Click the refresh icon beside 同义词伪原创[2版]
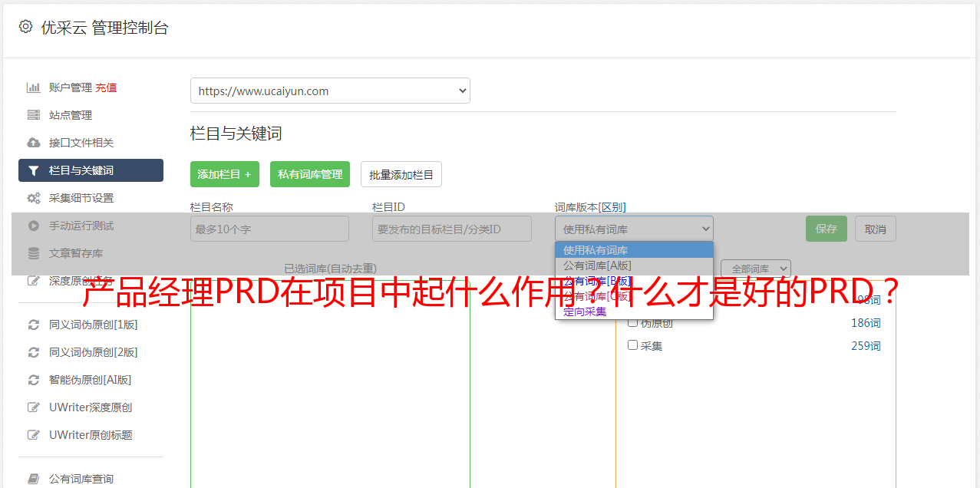The width and height of the screenshot is (980, 488). pos(33,352)
